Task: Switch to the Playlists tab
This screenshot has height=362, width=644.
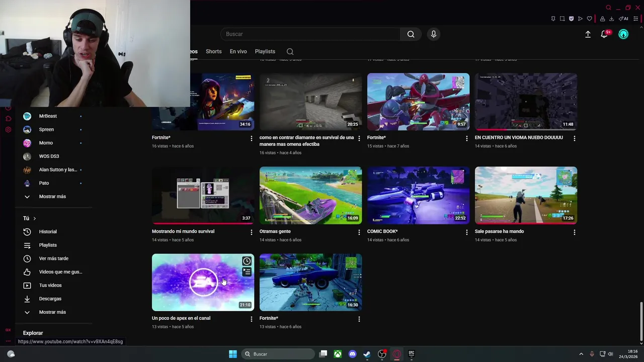Action: (265, 51)
